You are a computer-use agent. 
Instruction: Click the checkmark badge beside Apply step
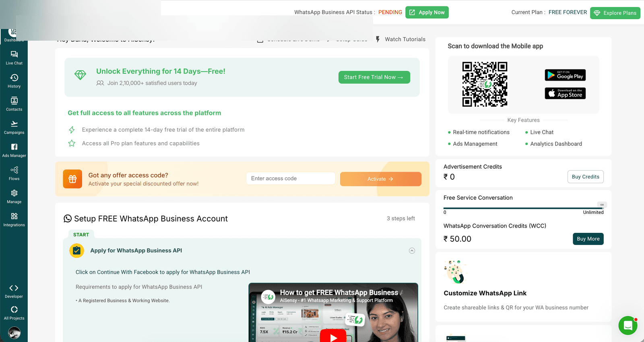click(x=76, y=251)
